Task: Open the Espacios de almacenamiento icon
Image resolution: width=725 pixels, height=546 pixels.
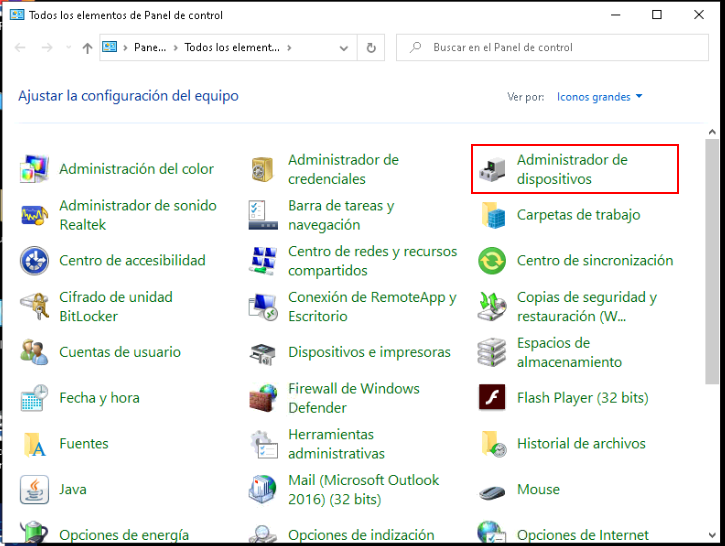Action: (492, 352)
